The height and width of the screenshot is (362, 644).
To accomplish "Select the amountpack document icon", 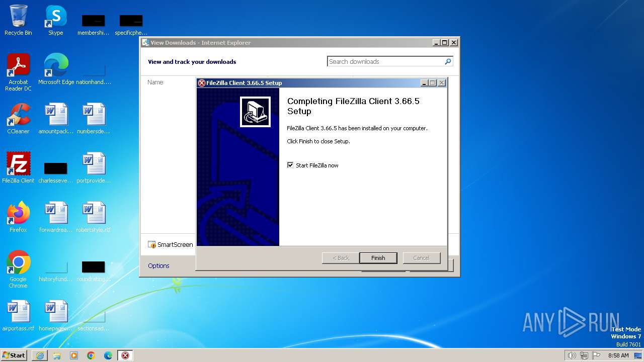I will pos(56,119).
